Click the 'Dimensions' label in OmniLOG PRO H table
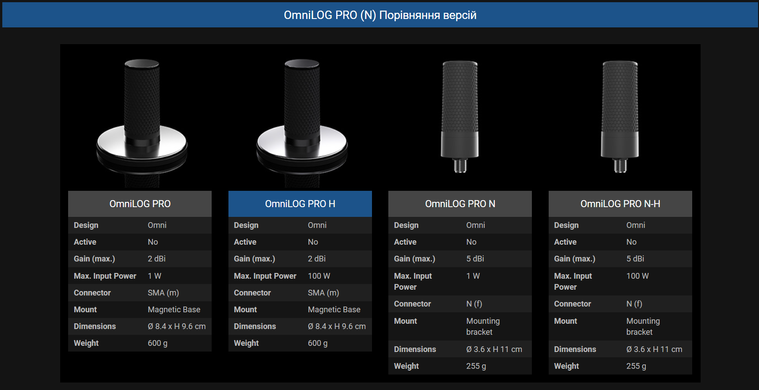Image resolution: width=759 pixels, height=390 pixels. pyautogui.click(x=255, y=326)
